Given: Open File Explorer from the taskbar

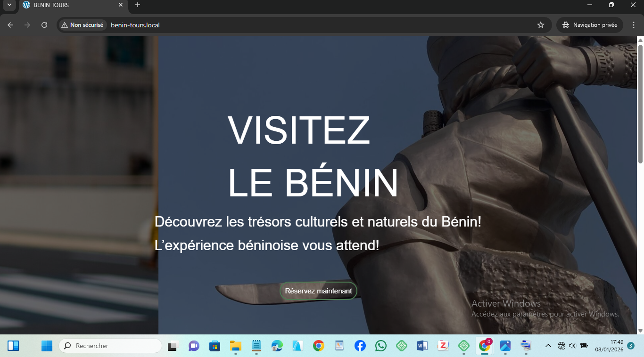Looking at the screenshot, I should pos(236,346).
